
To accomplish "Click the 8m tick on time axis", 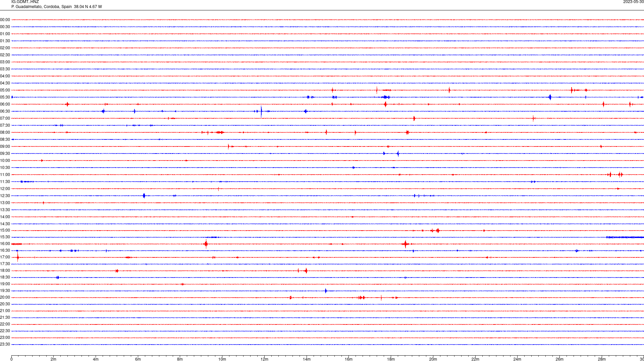I will coord(180,359).
